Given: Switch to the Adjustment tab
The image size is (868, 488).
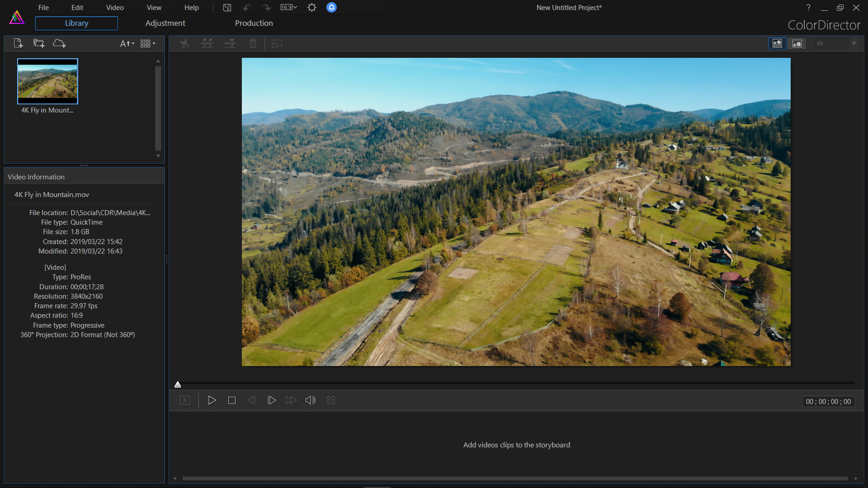Looking at the screenshot, I should pyautogui.click(x=165, y=23).
